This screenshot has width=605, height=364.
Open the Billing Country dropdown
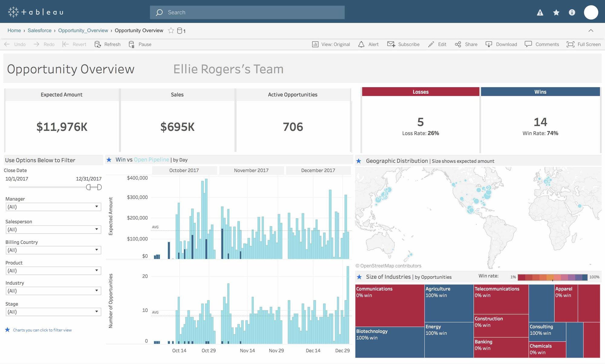(x=96, y=250)
